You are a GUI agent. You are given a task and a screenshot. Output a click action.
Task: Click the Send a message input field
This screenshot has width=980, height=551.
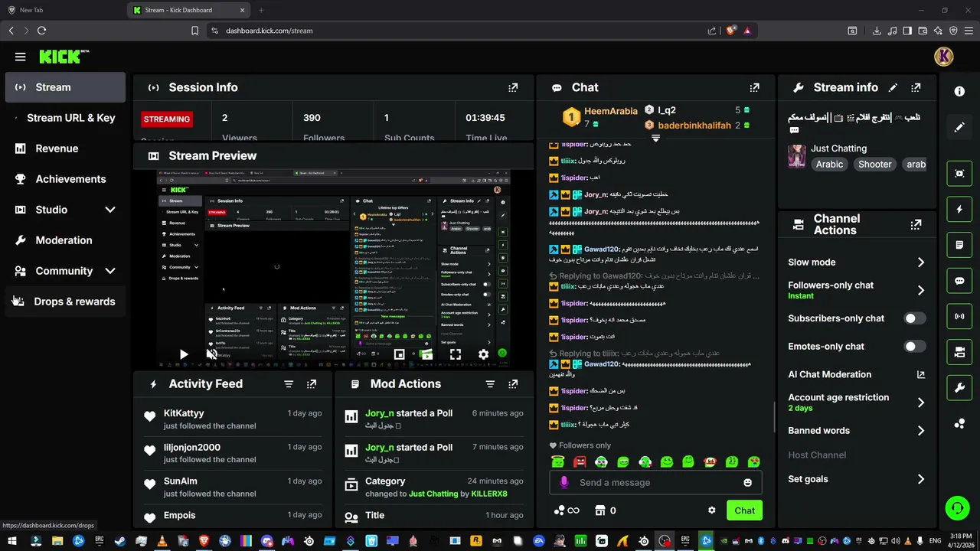(x=655, y=483)
